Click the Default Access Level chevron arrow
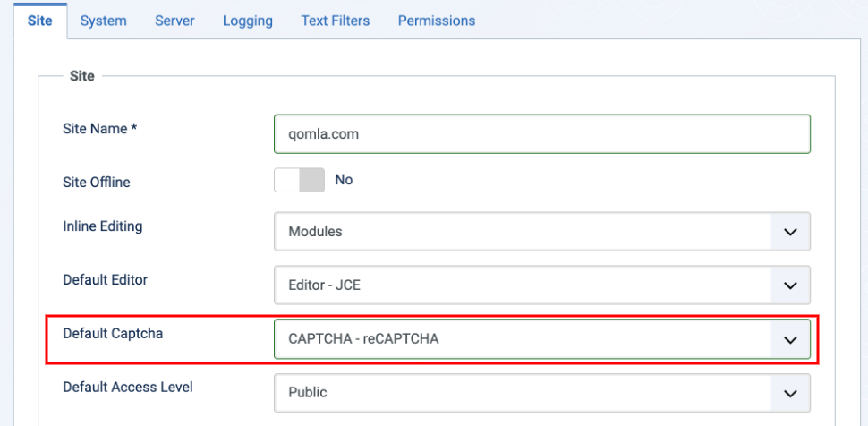 pyautogui.click(x=790, y=393)
